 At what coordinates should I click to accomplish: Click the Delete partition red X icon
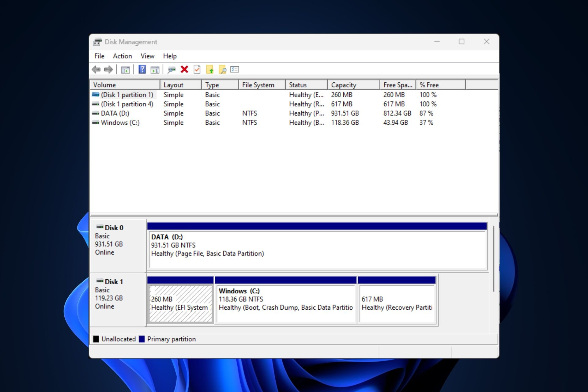tap(185, 69)
